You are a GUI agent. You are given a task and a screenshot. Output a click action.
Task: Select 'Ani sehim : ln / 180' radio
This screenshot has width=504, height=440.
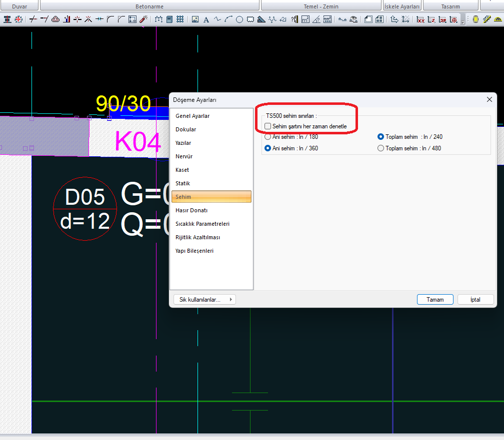click(267, 137)
